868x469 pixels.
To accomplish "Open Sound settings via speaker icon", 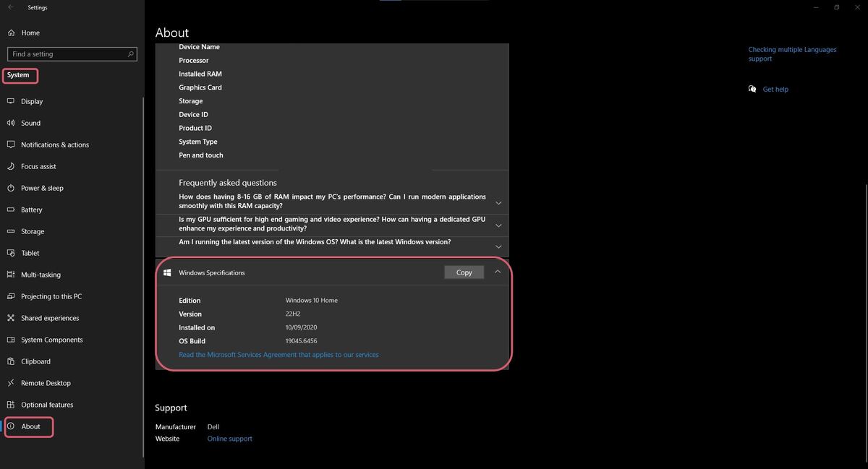I will pyautogui.click(x=11, y=123).
